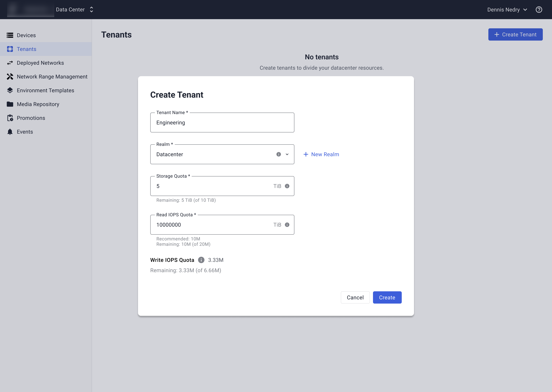Screen dimensions: 552x392
Task: Click the Devices sidebar icon
Action: [10, 35]
